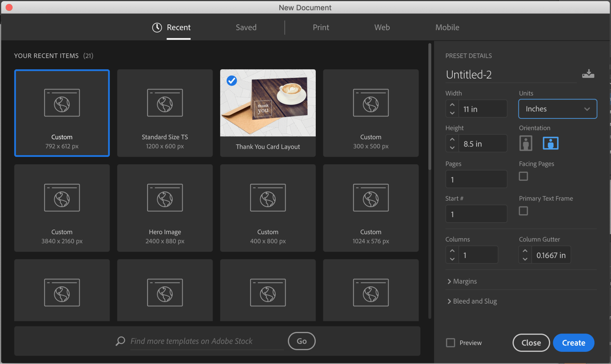Switch to the Mobile tab

[x=447, y=27]
